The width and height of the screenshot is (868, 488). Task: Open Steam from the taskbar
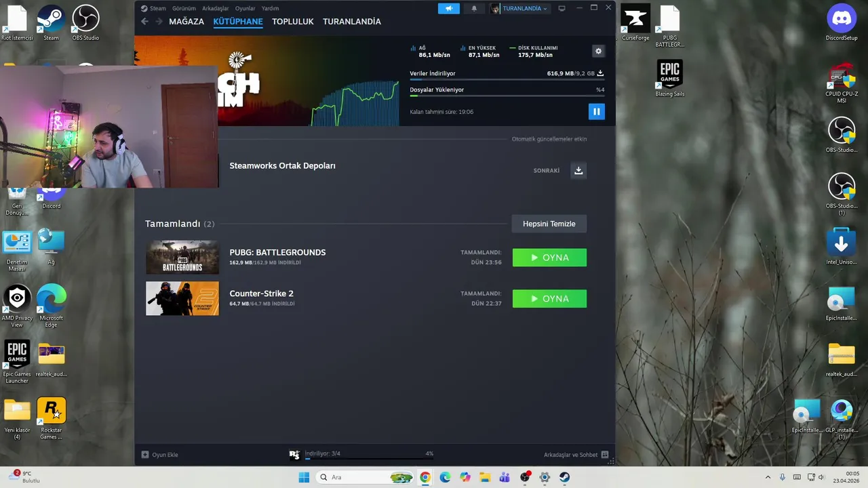point(565,477)
